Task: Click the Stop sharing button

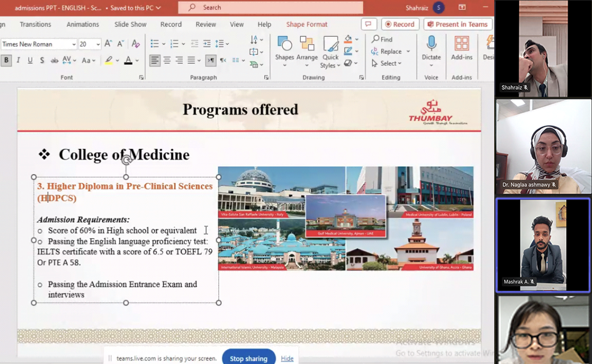Action: point(249,358)
